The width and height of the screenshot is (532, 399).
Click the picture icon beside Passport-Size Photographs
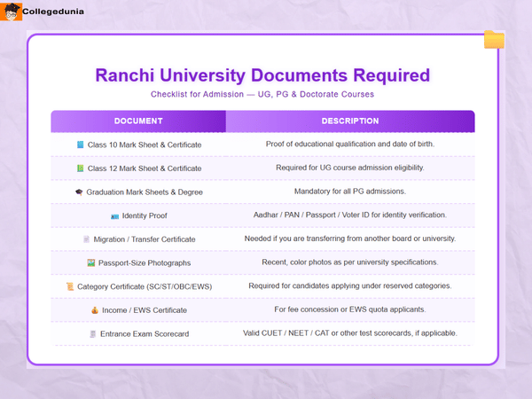tap(91, 262)
